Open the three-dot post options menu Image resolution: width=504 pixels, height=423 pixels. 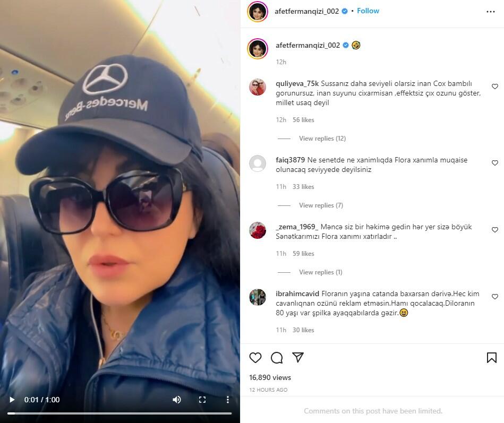click(491, 12)
